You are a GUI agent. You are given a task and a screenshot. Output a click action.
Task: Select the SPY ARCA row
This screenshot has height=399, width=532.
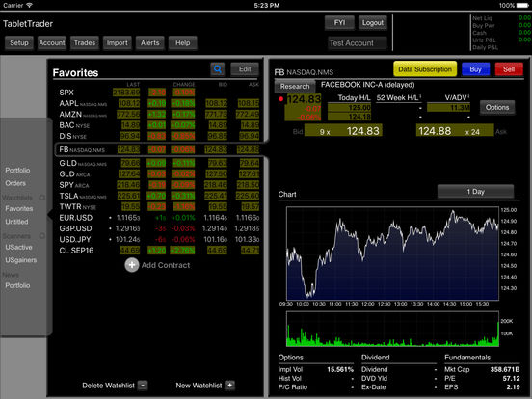159,185
